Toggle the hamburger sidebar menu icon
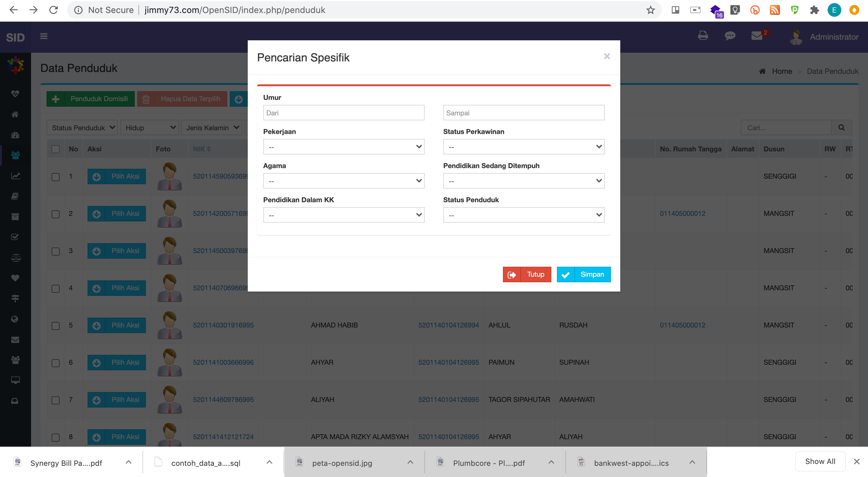Image resolution: width=868 pixels, height=477 pixels. pos(44,36)
